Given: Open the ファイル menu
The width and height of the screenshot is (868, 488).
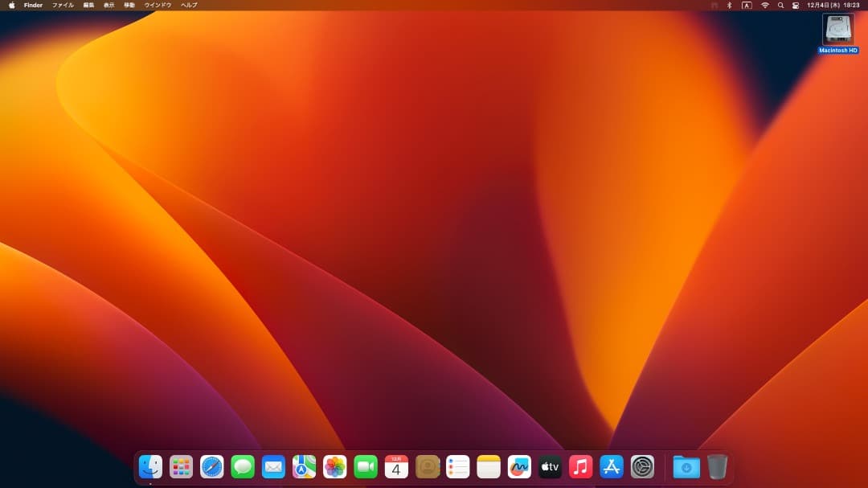Looking at the screenshot, I should (62, 5).
